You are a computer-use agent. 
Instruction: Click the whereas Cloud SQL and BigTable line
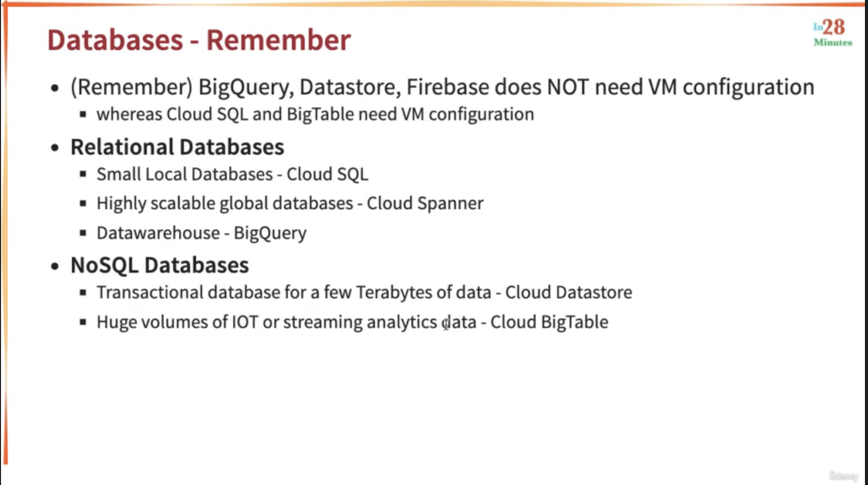315,114
